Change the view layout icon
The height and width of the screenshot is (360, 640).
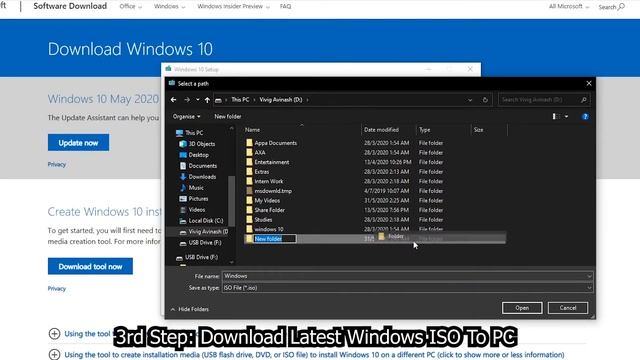tap(556, 116)
